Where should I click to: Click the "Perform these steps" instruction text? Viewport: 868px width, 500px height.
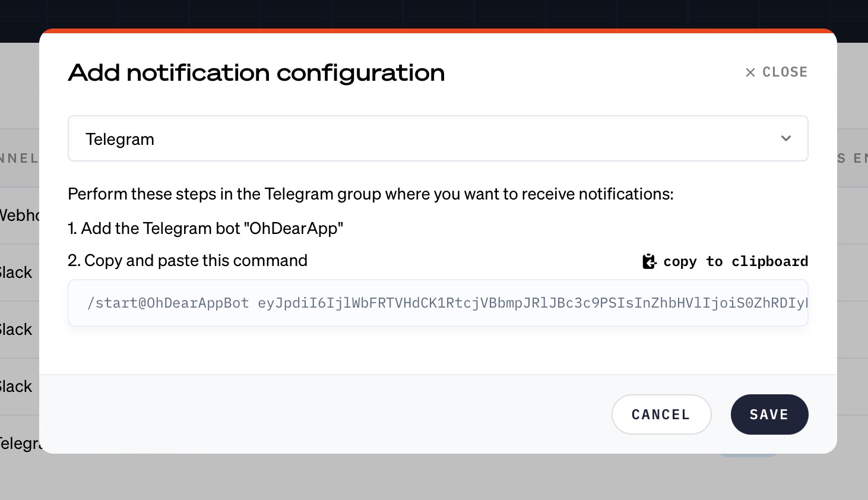click(370, 194)
